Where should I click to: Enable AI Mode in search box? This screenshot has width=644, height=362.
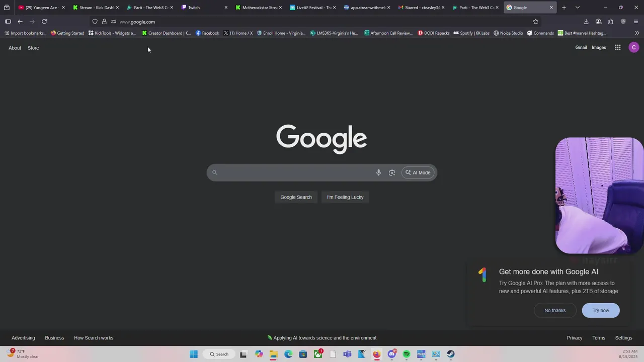pyautogui.click(x=418, y=172)
